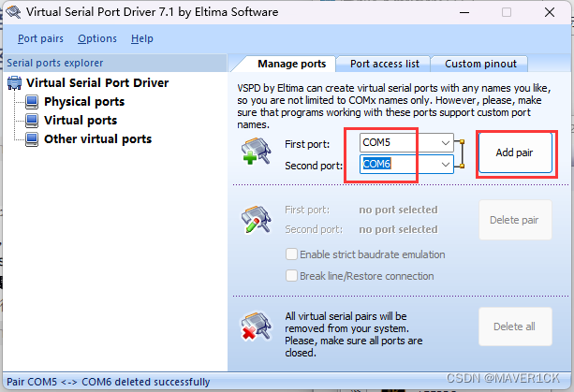Toggle Break line/Restore connection checkbox

coord(291,276)
